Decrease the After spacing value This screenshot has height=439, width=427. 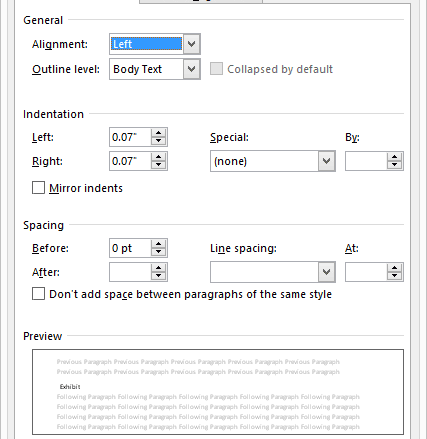click(159, 276)
